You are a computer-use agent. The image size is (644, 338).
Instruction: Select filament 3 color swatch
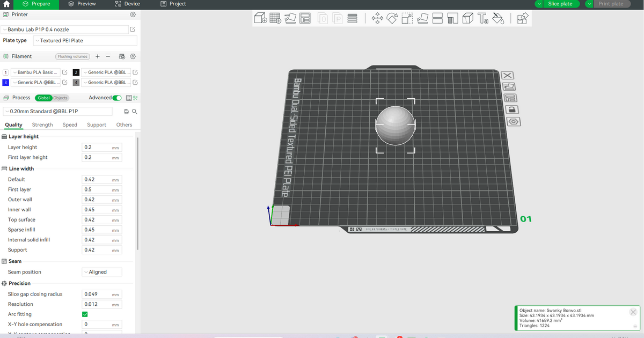5,82
